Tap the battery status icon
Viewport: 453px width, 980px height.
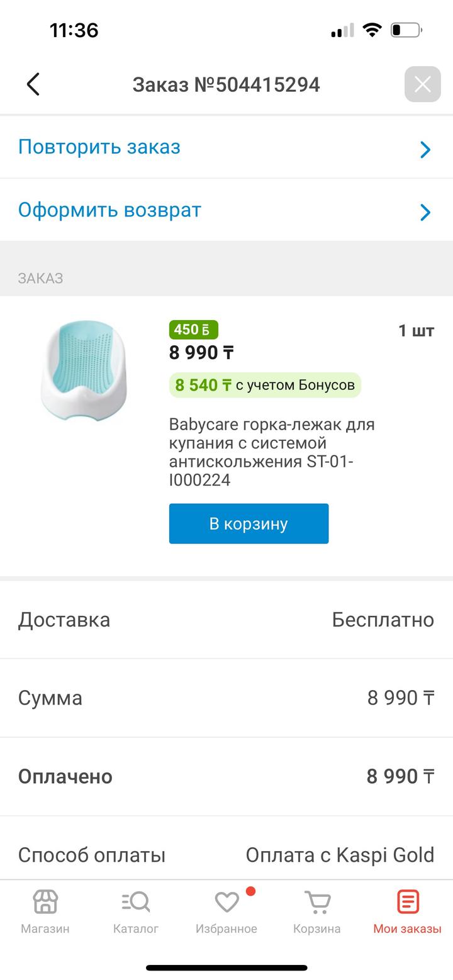[406, 30]
